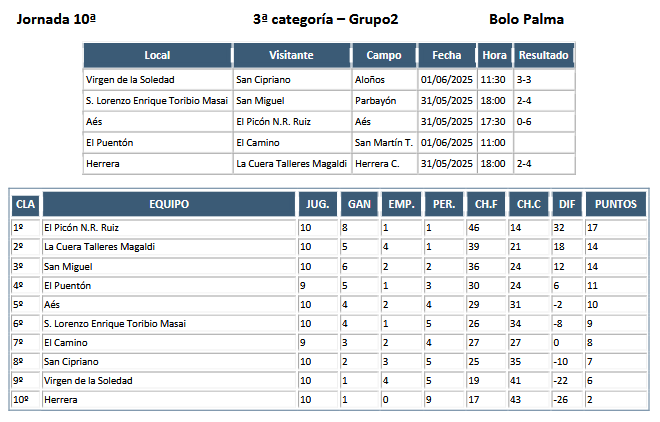Click the Fecha column header

447,55
